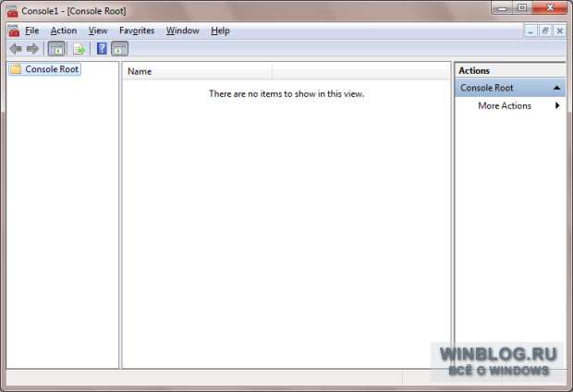Select the Console Root folder icon

tap(16, 68)
